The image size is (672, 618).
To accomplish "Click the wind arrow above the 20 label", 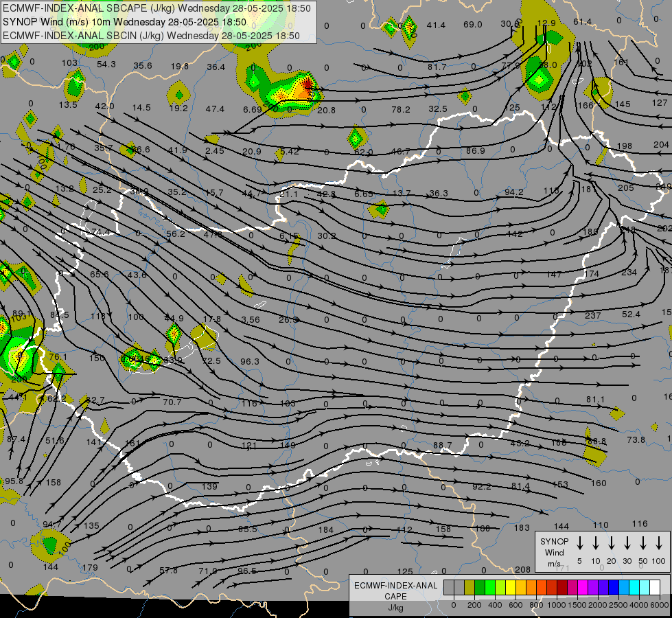I will point(611,543).
